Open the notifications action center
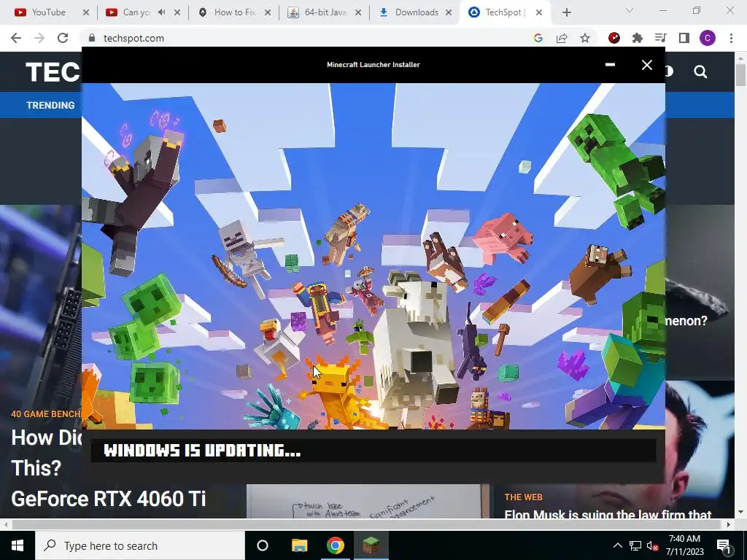The width and height of the screenshot is (747, 560). pos(723,545)
